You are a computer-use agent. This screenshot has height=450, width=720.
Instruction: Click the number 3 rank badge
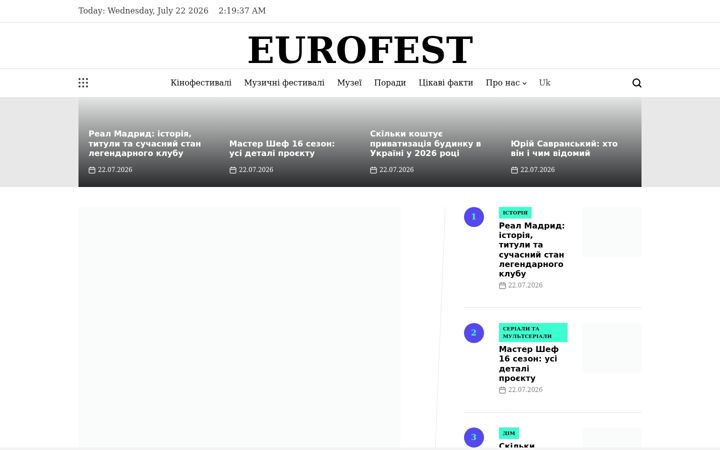pyautogui.click(x=473, y=437)
